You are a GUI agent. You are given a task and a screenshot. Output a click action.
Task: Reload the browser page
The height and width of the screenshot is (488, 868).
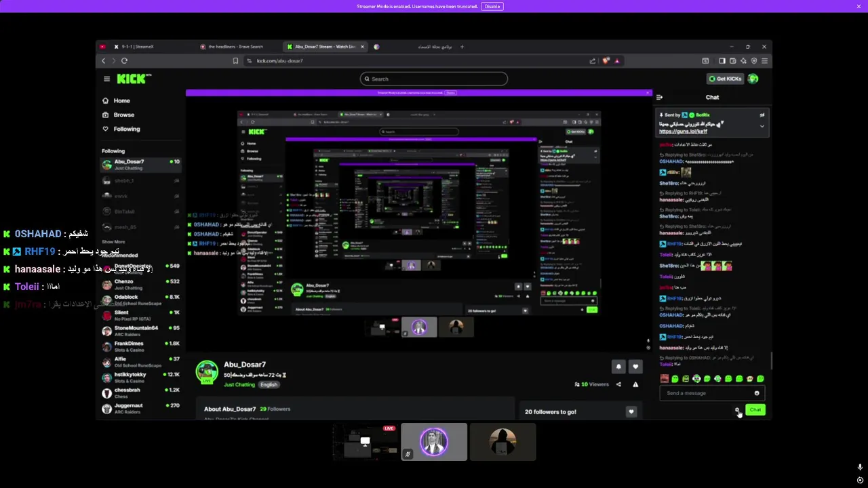click(124, 61)
